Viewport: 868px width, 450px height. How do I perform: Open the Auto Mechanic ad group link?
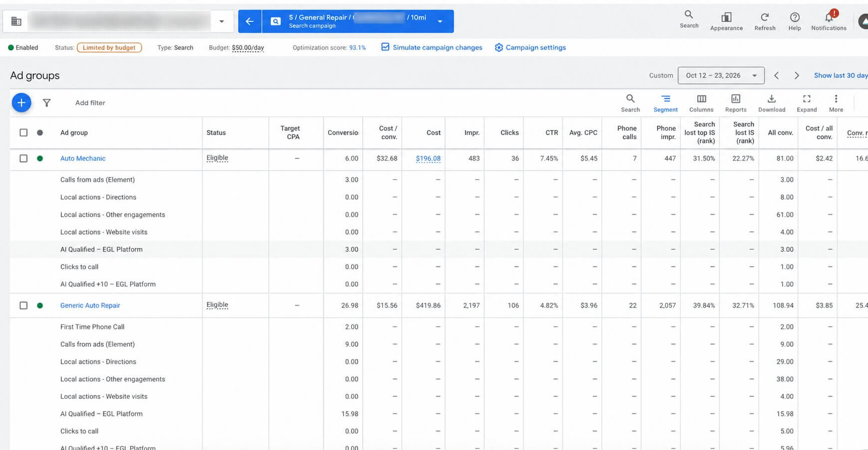coord(83,158)
